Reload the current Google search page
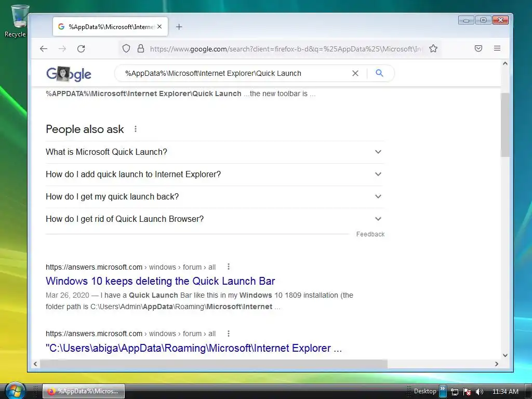This screenshot has height=399, width=532. (x=81, y=49)
